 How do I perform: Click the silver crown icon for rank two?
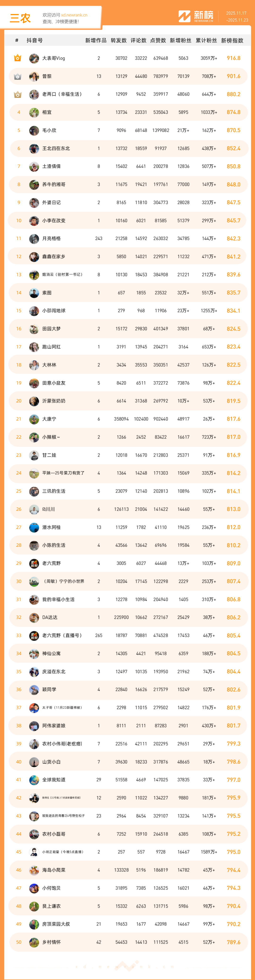pyautogui.click(x=17, y=76)
